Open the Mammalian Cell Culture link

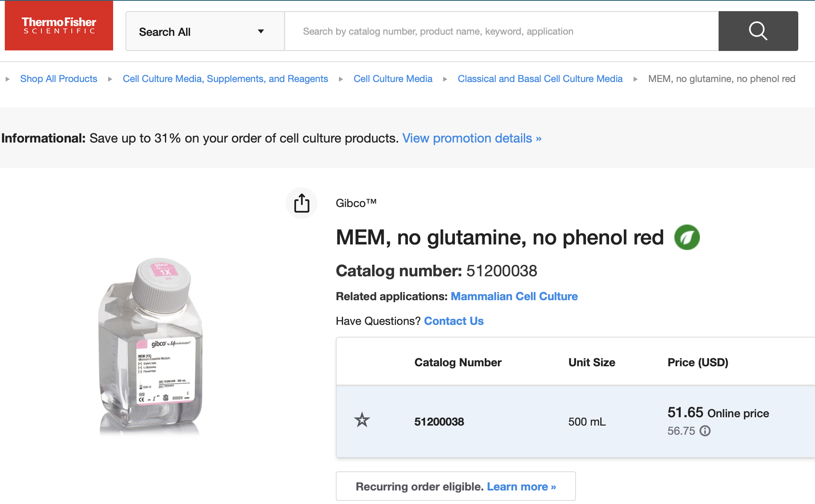click(514, 296)
